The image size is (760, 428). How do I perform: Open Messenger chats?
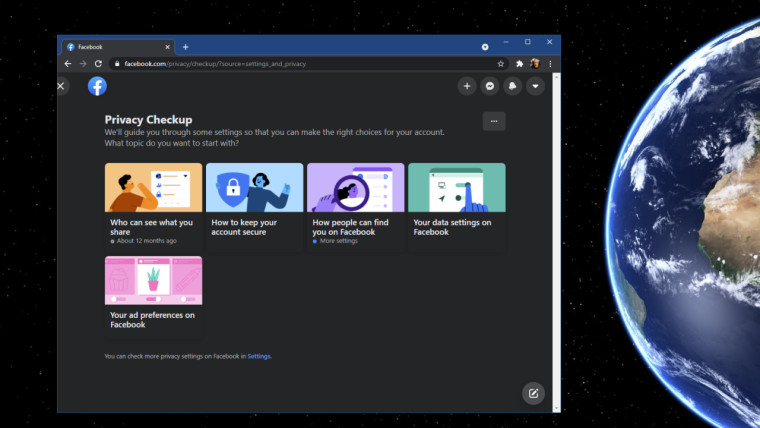coord(490,86)
